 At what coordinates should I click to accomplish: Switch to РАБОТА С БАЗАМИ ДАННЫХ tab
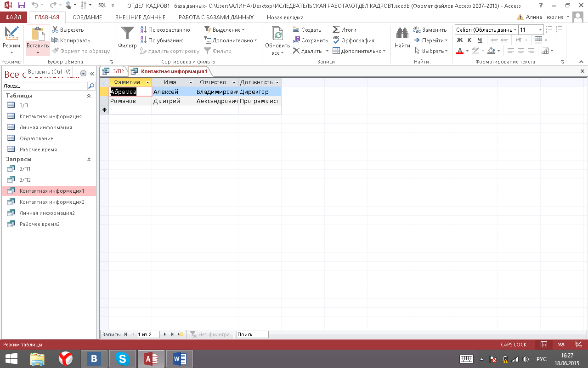[x=216, y=17]
